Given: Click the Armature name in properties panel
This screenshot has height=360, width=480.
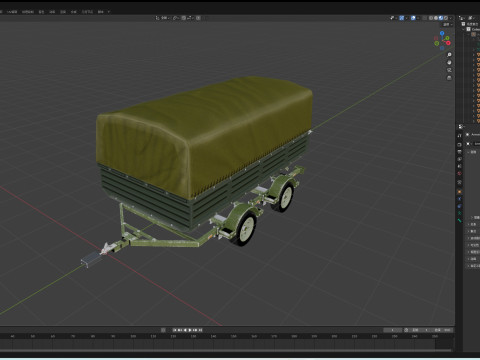Looking at the screenshot, I should coord(475,134).
